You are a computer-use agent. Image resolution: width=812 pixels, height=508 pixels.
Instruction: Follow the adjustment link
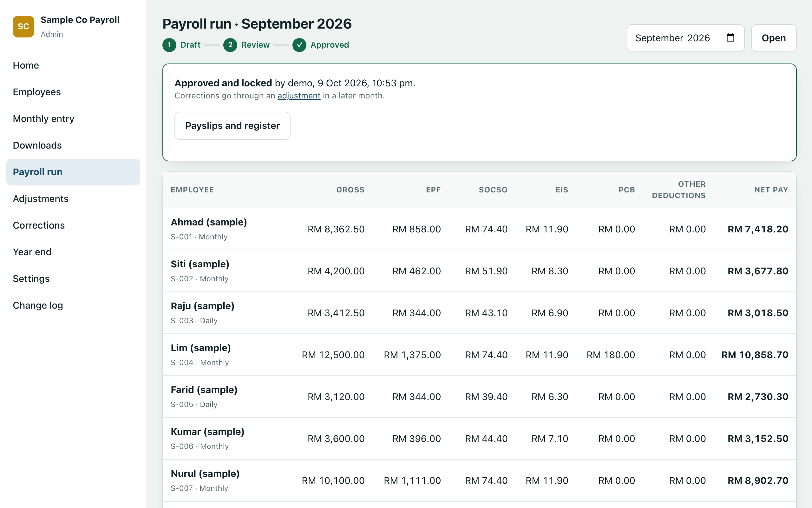pyautogui.click(x=298, y=96)
